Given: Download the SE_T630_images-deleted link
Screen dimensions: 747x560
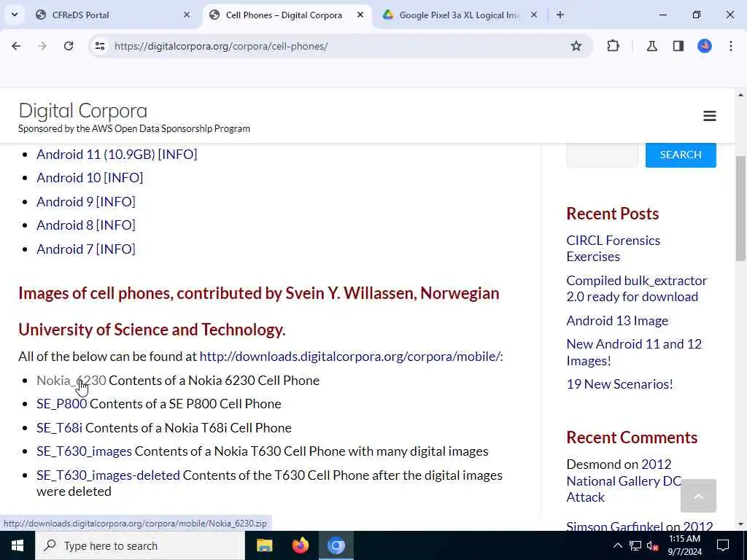Looking at the screenshot, I should click(x=108, y=475).
